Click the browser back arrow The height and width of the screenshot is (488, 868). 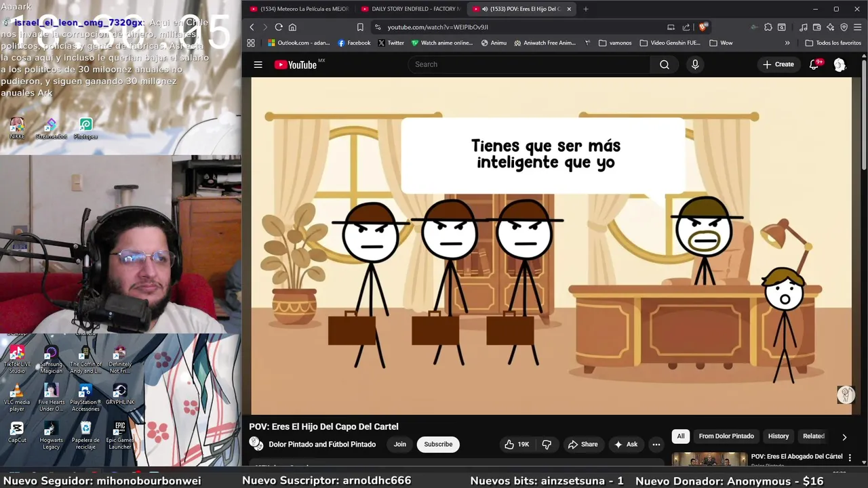(252, 27)
